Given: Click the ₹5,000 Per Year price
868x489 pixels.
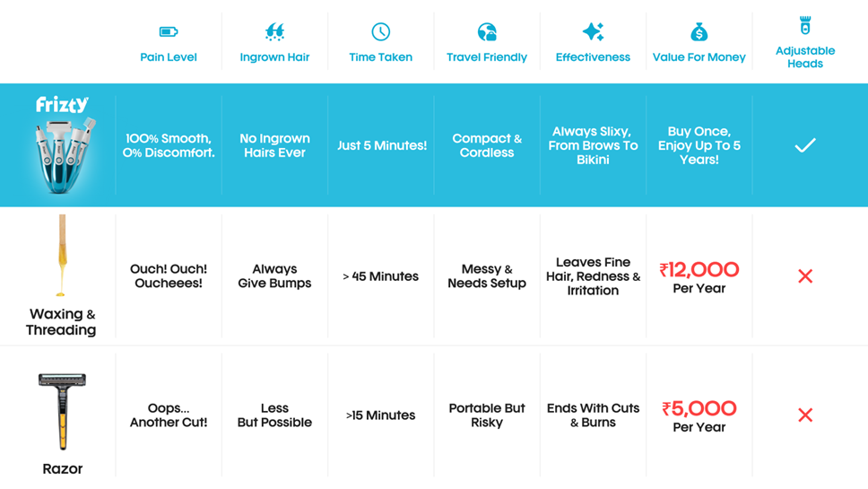Looking at the screenshot, I should pyautogui.click(x=699, y=416).
